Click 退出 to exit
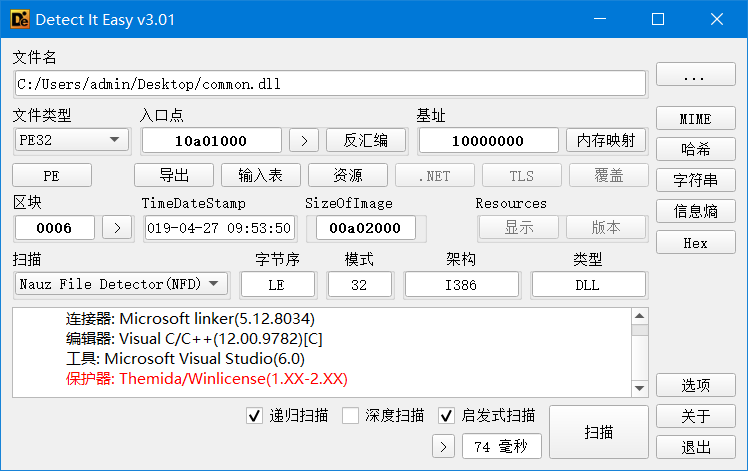This screenshot has width=748, height=471. coord(696,447)
